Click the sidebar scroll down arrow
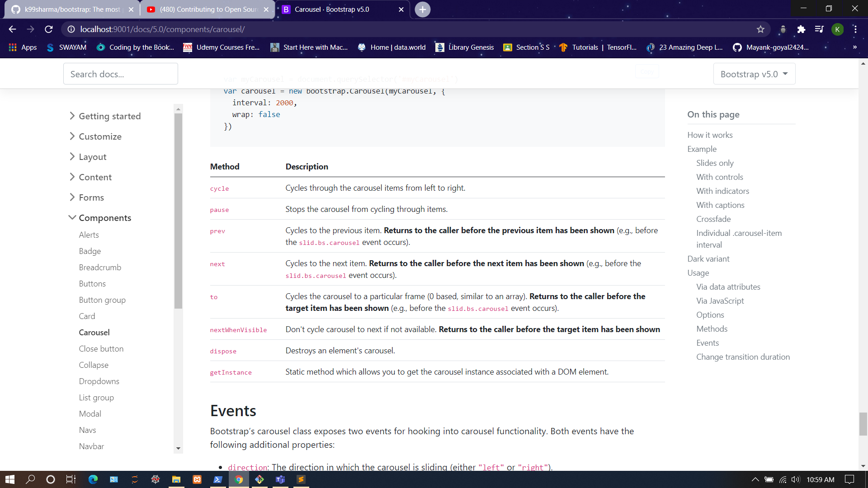 tap(178, 448)
